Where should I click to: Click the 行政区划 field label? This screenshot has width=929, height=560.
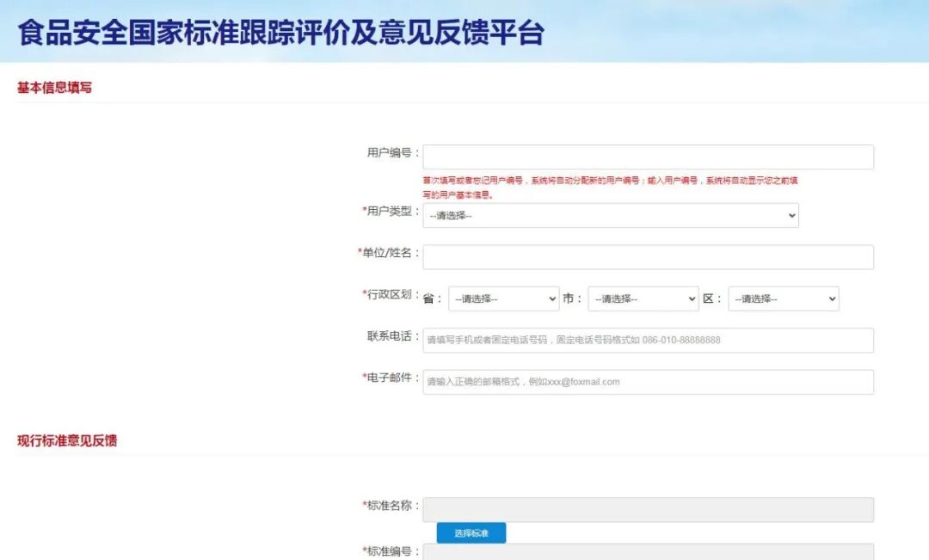pyautogui.click(x=392, y=294)
